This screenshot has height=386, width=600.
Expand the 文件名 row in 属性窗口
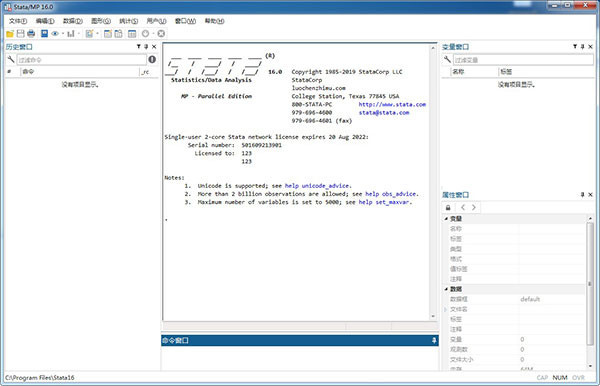pyautogui.click(x=445, y=309)
